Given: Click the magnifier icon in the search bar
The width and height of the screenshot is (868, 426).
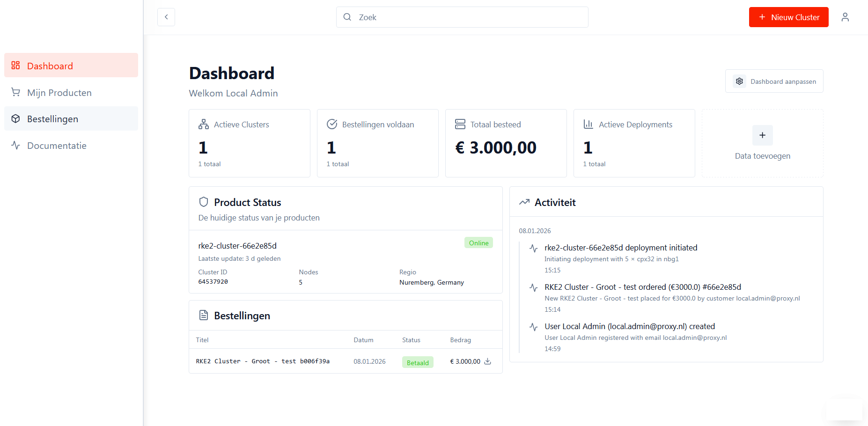Looking at the screenshot, I should point(347,17).
